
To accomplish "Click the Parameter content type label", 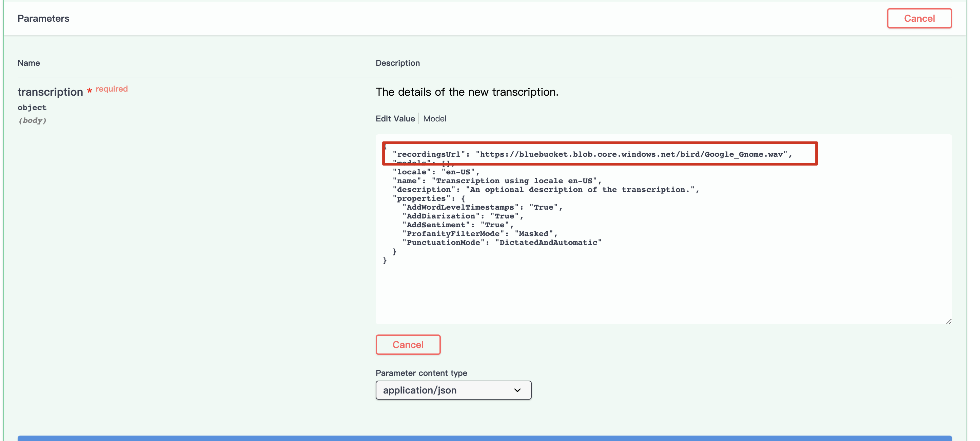I will click(x=421, y=373).
